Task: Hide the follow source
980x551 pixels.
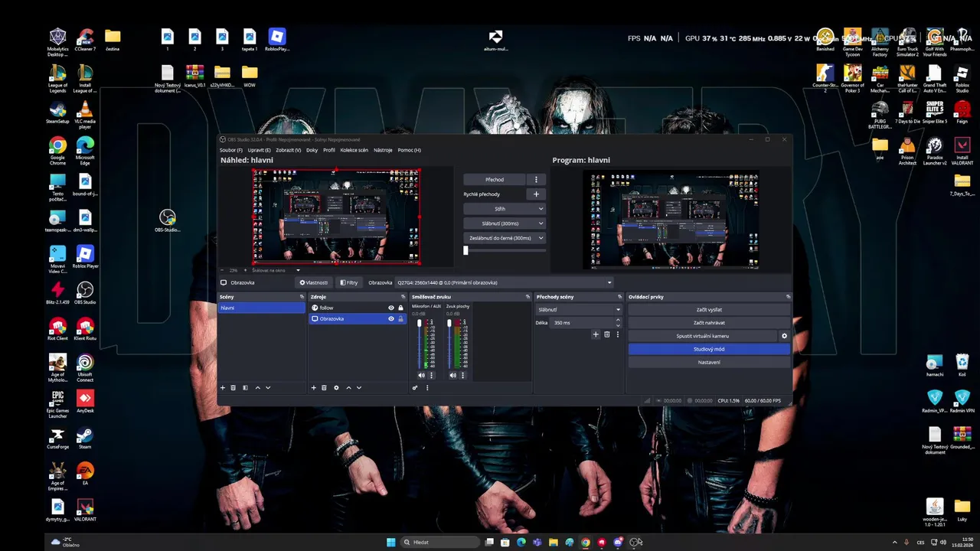Action: (391, 308)
